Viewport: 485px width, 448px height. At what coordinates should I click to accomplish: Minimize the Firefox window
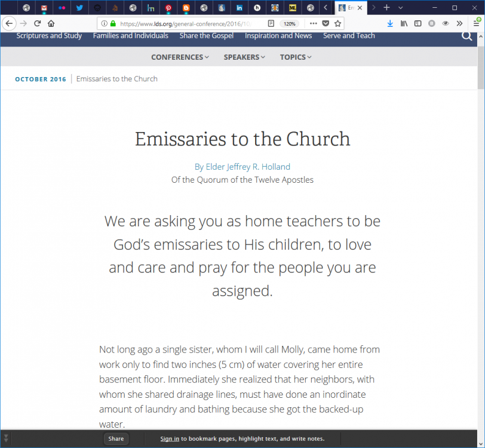tap(435, 8)
